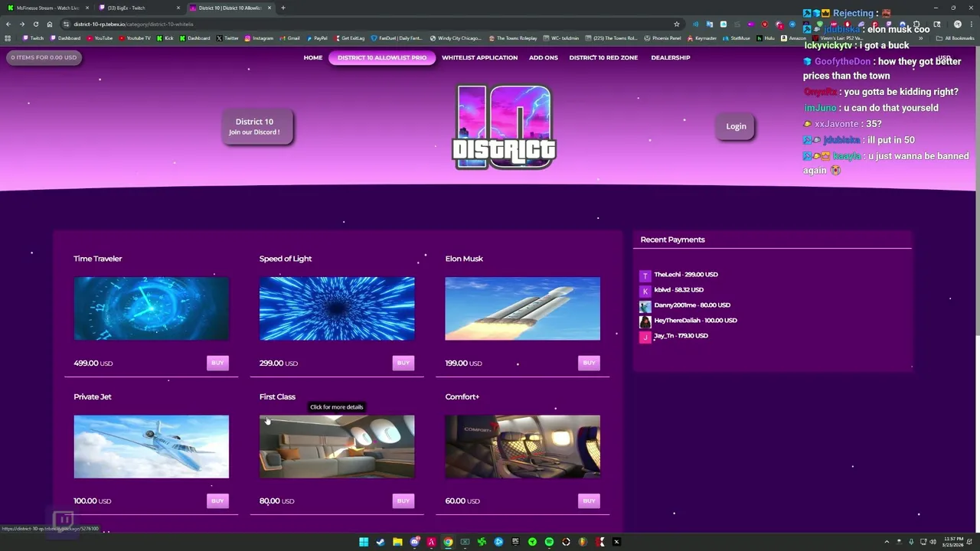Switch to the MsFinesse Stream tab
Image resolution: width=980 pixels, height=551 pixels.
(47, 8)
